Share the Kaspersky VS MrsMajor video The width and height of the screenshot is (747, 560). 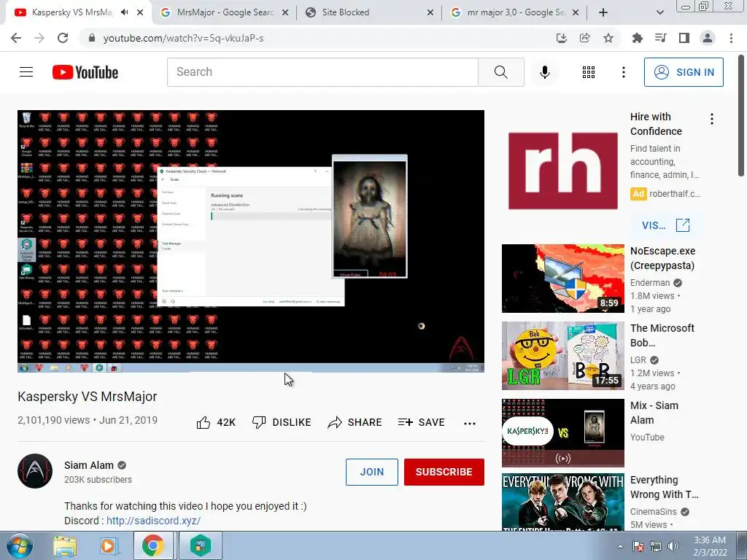coord(355,422)
